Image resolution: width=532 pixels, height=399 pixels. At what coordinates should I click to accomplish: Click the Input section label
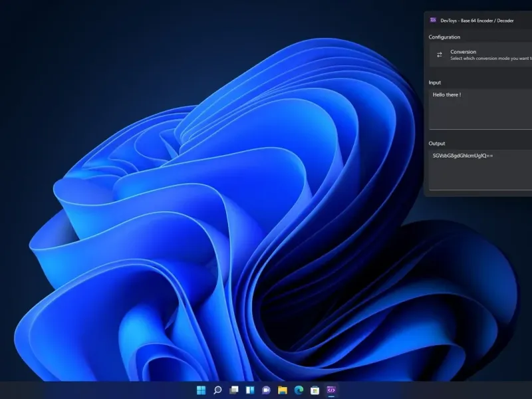tap(435, 82)
